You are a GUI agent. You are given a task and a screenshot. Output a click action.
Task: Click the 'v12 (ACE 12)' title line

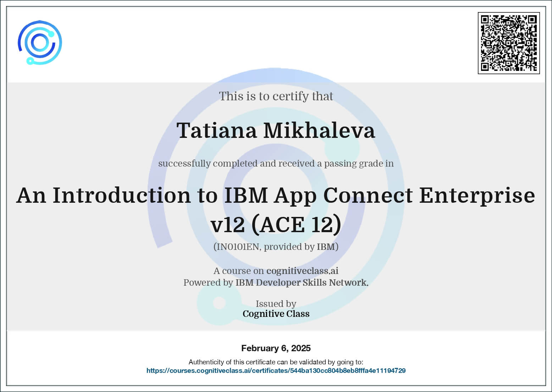(276, 224)
